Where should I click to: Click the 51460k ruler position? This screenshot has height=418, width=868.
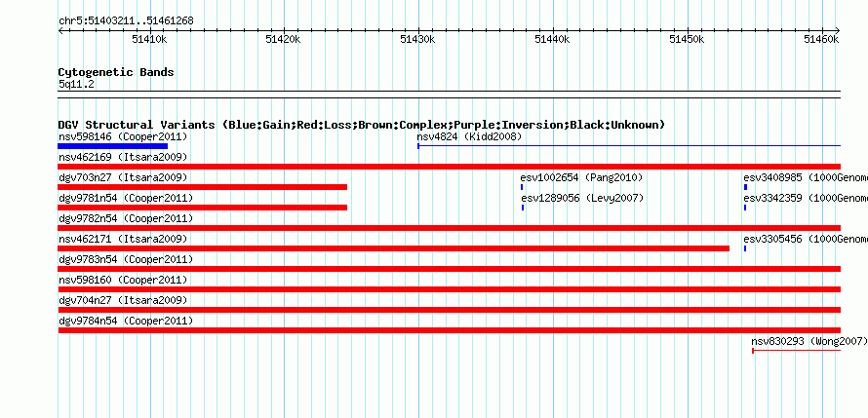coord(822,39)
